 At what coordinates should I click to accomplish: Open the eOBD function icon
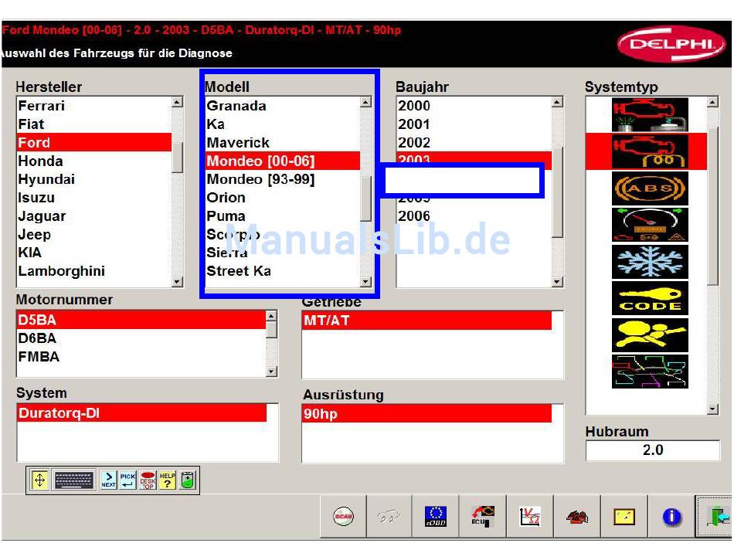pos(436,517)
